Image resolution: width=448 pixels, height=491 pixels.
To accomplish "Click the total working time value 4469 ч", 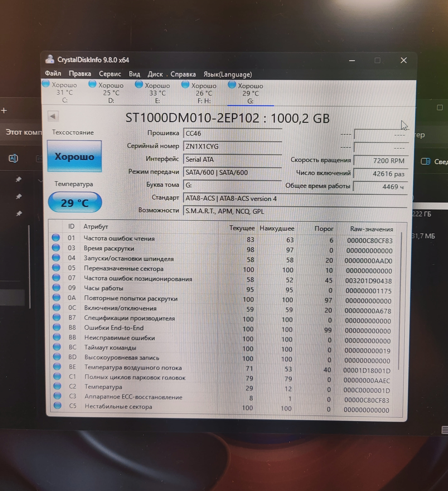I will pyautogui.click(x=381, y=187).
